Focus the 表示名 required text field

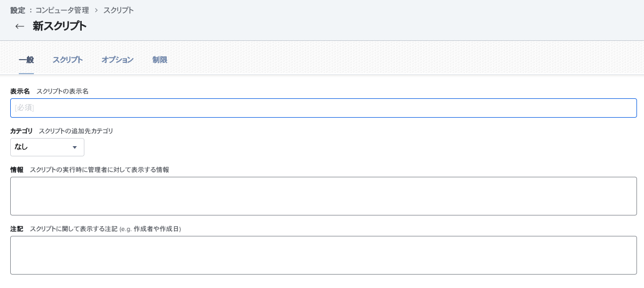(x=323, y=108)
